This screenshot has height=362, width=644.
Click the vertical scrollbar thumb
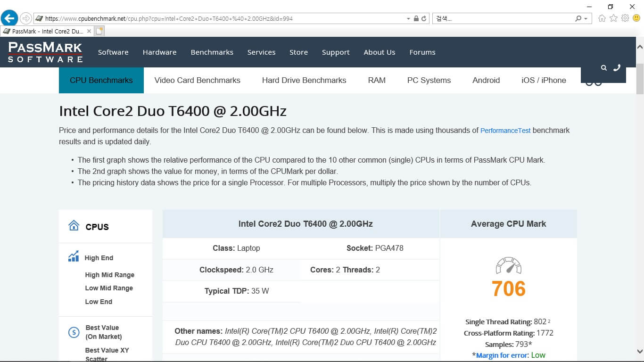pyautogui.click(x=640, y=79)
